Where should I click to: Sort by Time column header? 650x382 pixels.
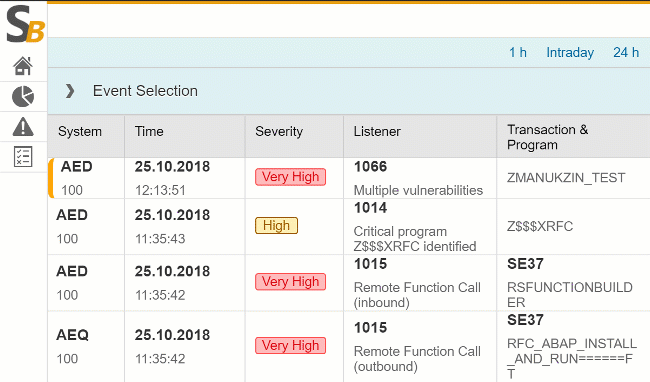click(x=185, y=136)
